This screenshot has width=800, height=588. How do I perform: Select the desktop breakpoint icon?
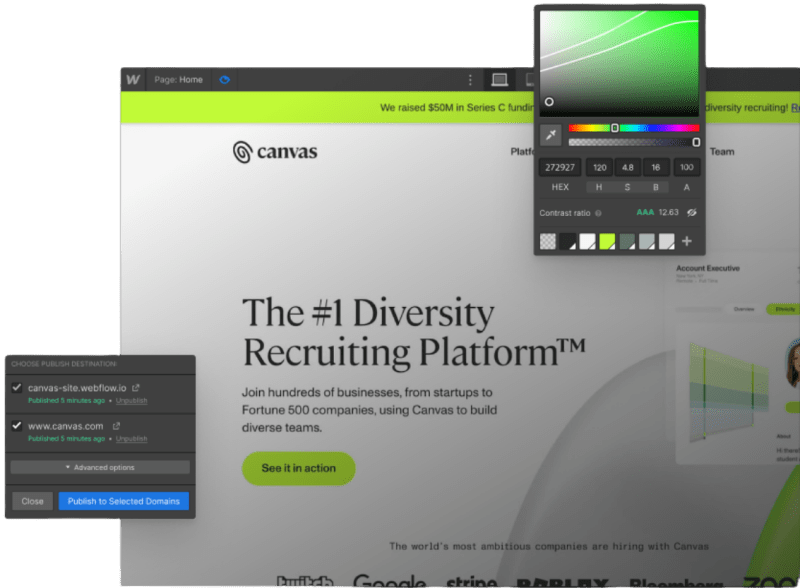coord(499,80)
